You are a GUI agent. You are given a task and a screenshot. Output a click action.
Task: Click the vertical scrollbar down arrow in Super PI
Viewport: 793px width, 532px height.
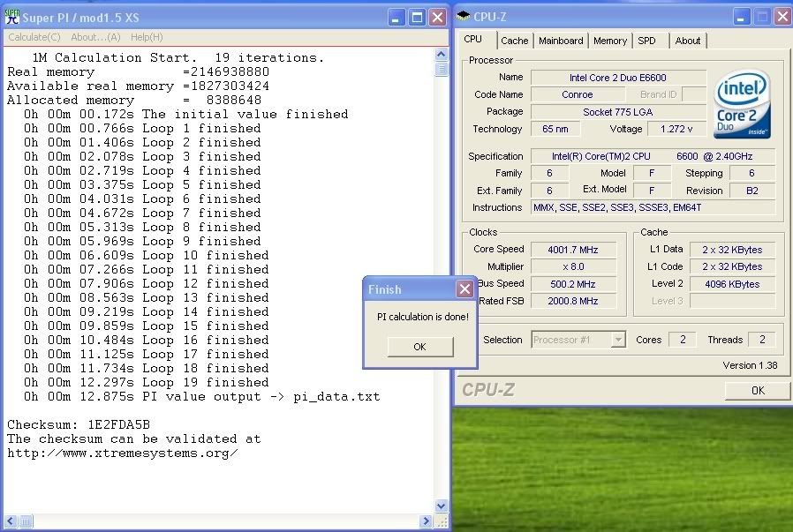tap(441, 506)
